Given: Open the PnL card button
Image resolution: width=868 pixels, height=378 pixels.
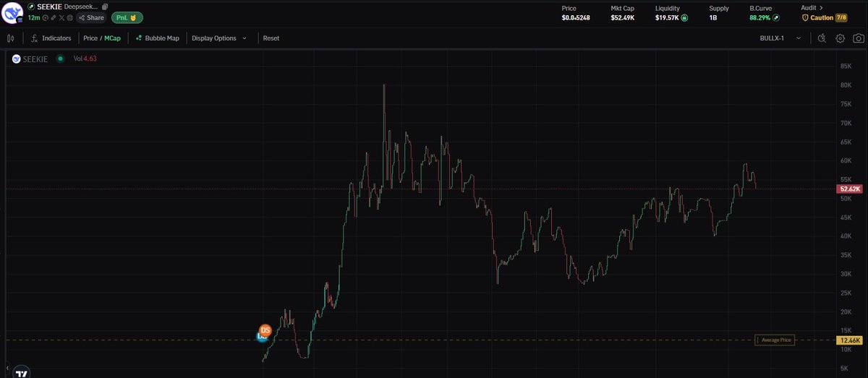Looking at the screenshot, I should (127, 17).
